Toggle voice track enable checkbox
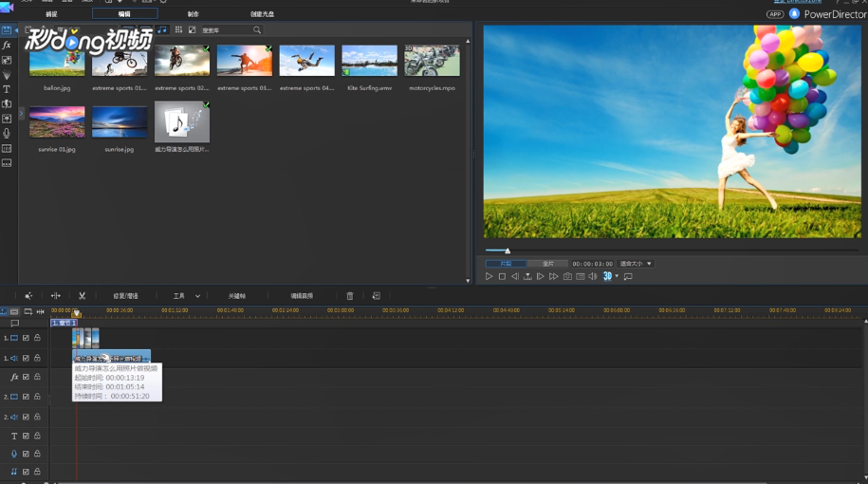 (26, 454)
